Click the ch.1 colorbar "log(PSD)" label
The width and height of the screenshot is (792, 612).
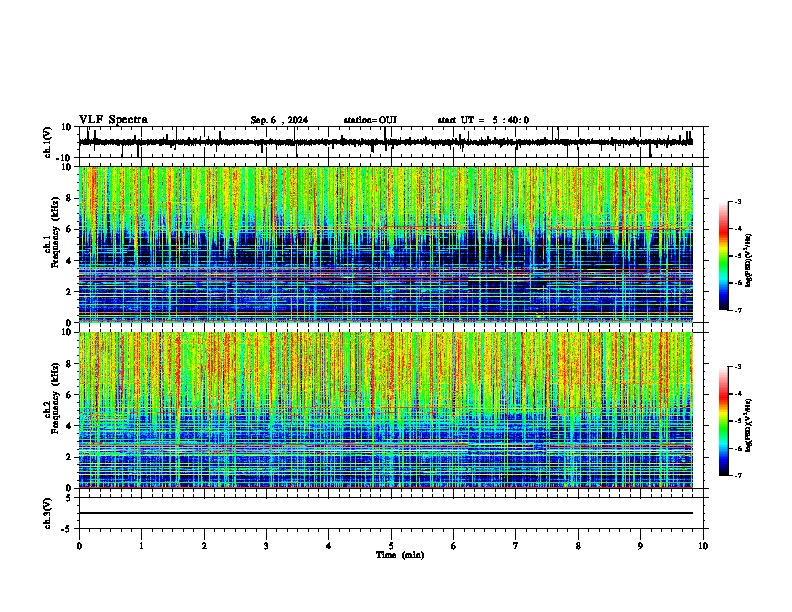[749, 261]
